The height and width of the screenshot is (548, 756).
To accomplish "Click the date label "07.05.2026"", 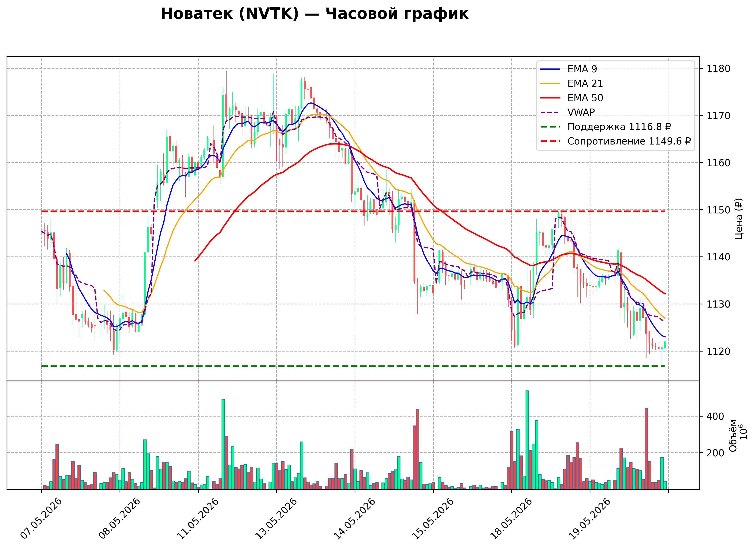I will [x=41, y=519].
